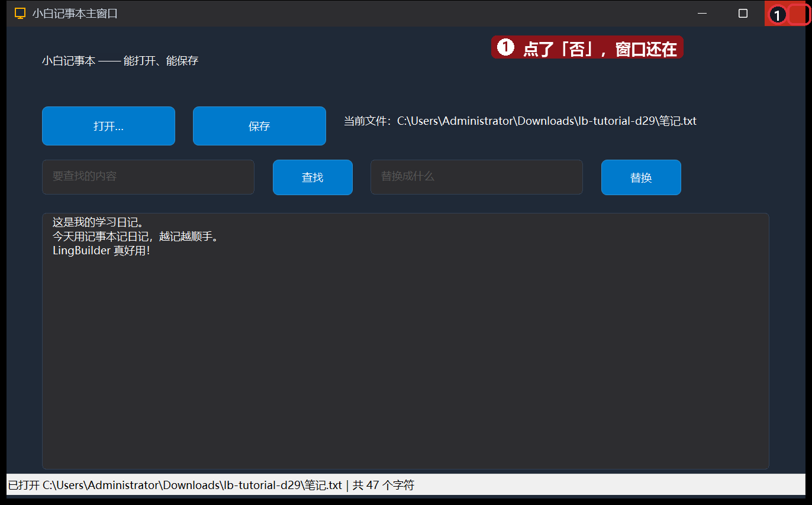The image size is (812, 505).
Task: Save the file with 保存 button
Action: [x=259, y=126]
